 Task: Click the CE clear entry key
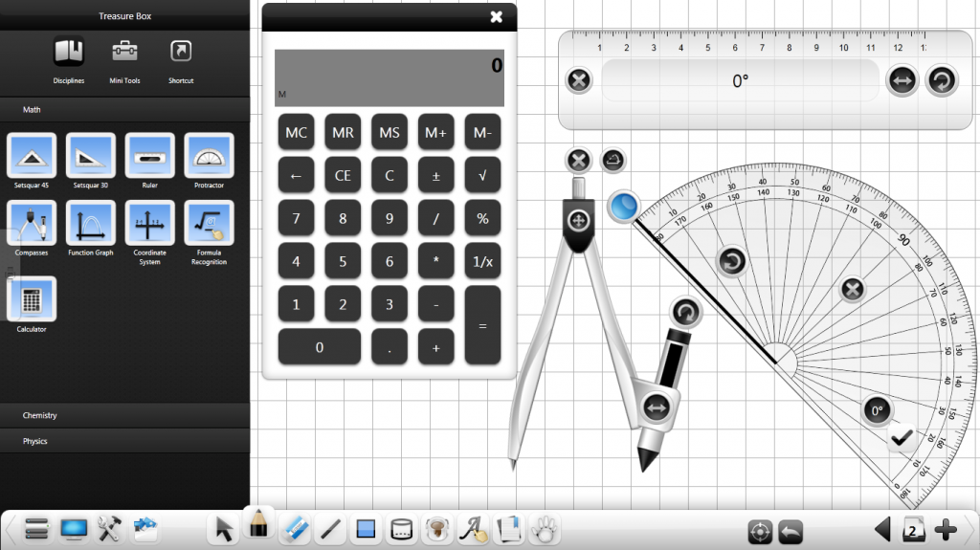pos(343,175)
